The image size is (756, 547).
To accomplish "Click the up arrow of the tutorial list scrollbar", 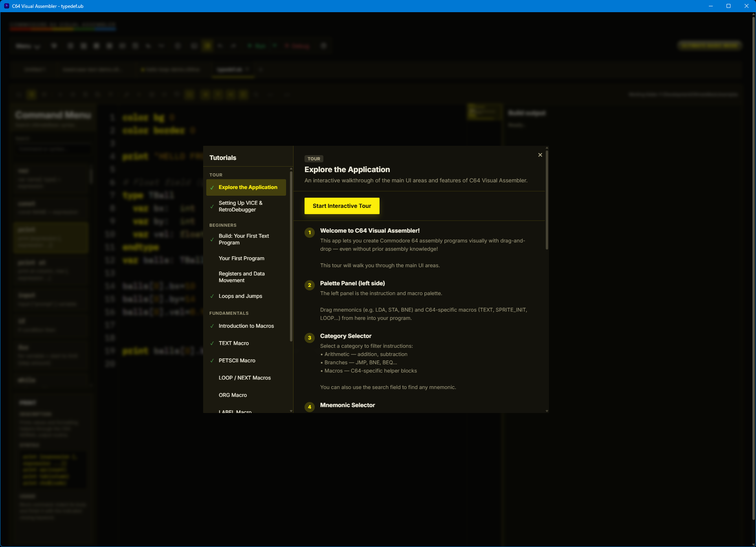I will [x=291, y=169].
